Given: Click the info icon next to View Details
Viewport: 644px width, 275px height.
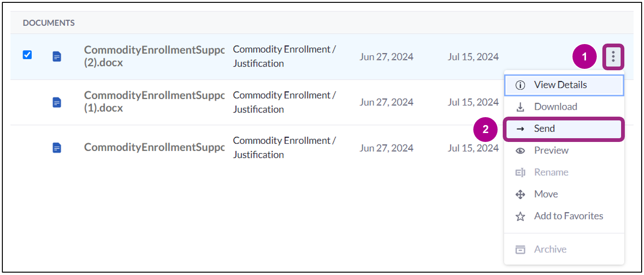Looking at the screenshot, I should pyautogui.click(x=521, y=84).
